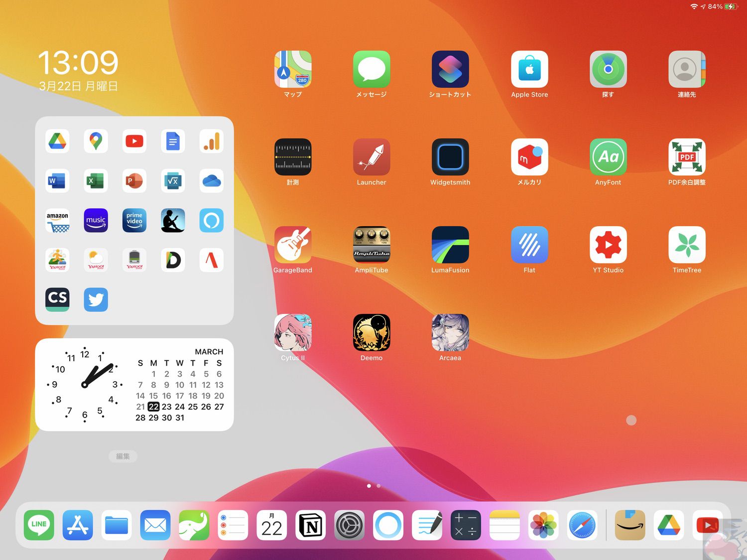The width and height of the screenshot is (747, 560).
Task: Open the Apple Store app
Action: 529,69
